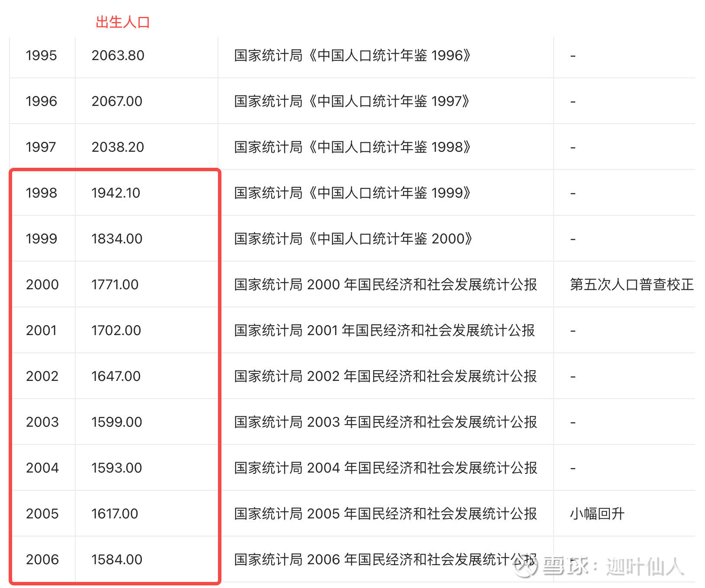The height and width of the screenshot is (588, 705).
Task: Click the 2006 year cell
Action: pyautogui.click(x=42, y=560)
